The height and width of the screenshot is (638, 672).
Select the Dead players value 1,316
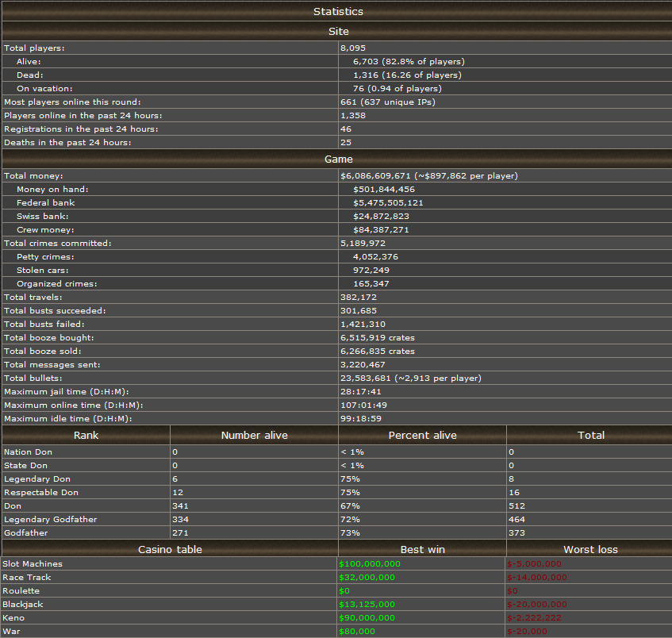(366, 75)
